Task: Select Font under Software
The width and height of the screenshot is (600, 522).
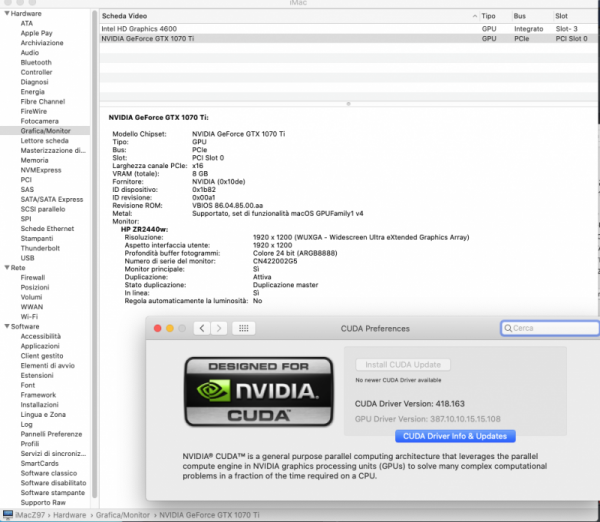Action: pyautogui.click(x=28, y=385)
